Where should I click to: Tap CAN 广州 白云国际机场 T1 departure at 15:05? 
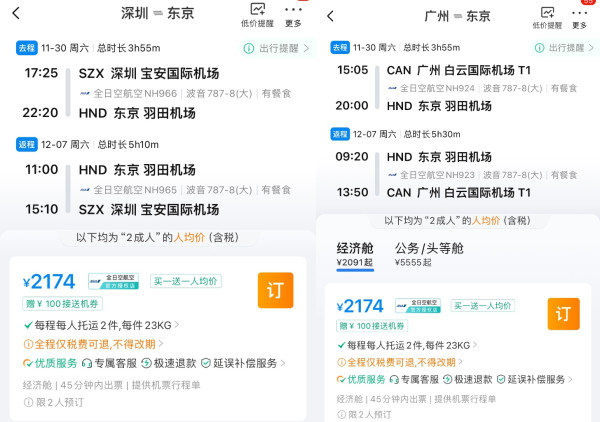(x=459, y=70)
